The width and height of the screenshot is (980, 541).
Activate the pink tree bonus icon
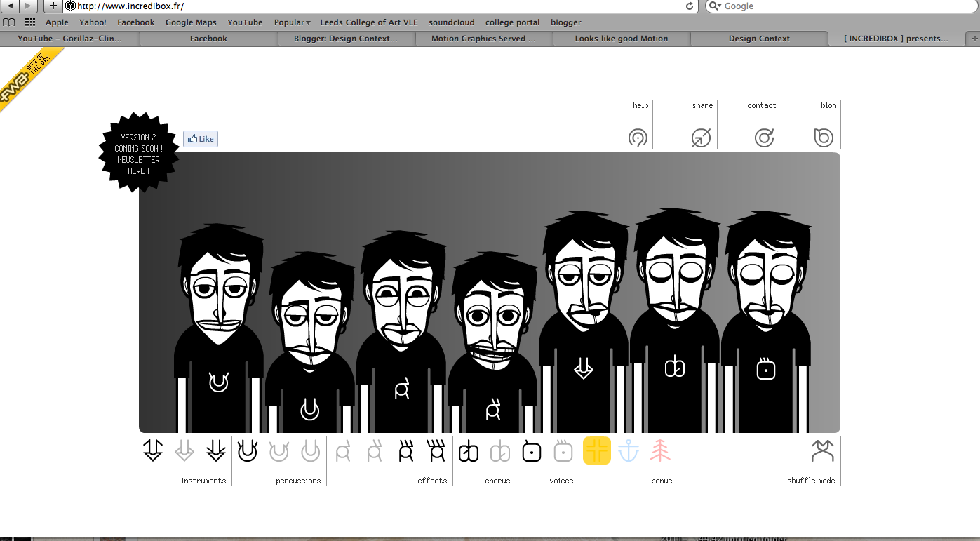pos(660,450)
